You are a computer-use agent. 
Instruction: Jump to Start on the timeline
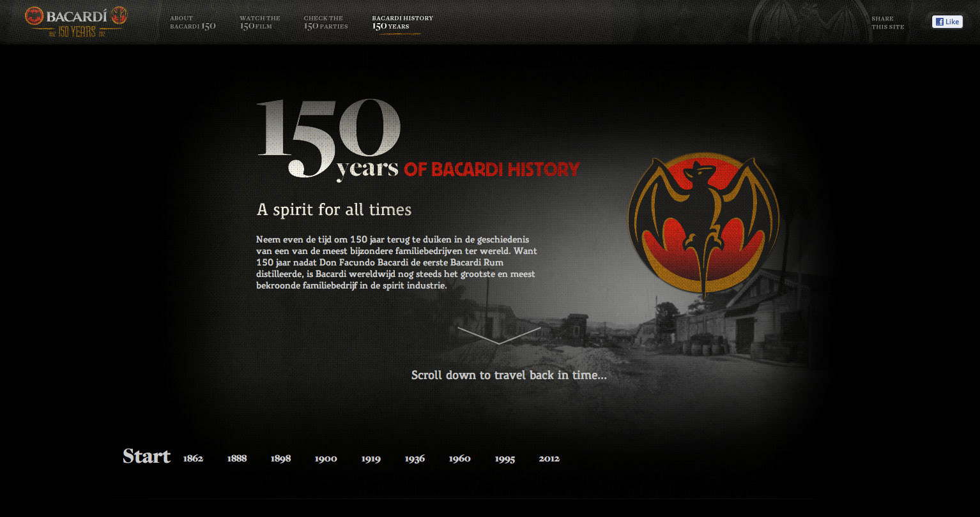click(147, 456)
